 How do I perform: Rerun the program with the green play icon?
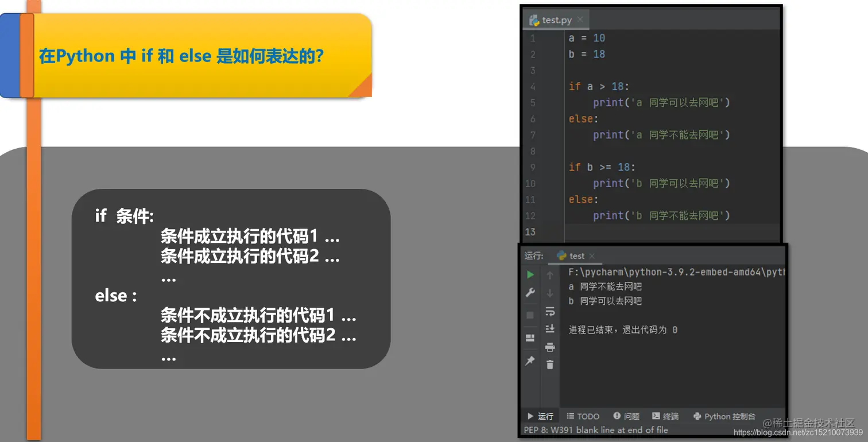coord(530,274)
